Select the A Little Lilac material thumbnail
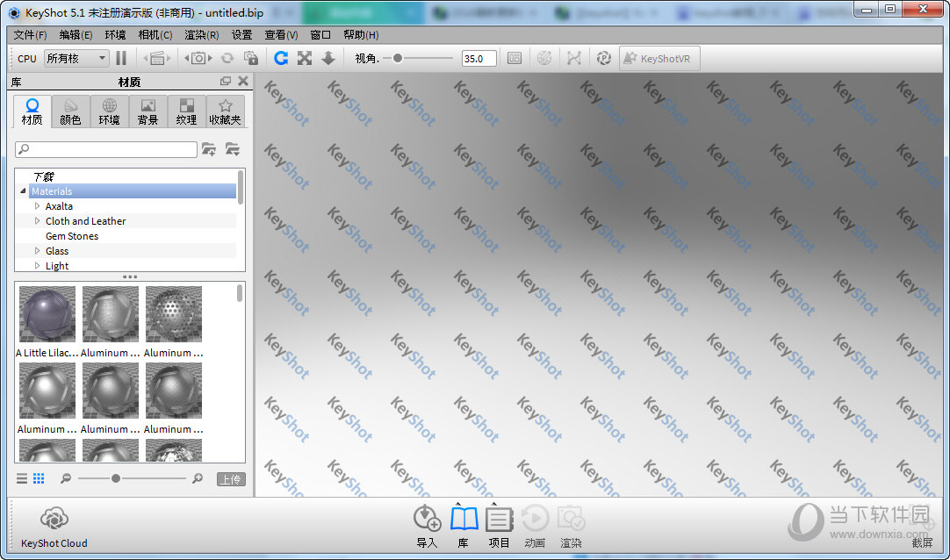This screenshot has width=950, height=560. (47, 314)
